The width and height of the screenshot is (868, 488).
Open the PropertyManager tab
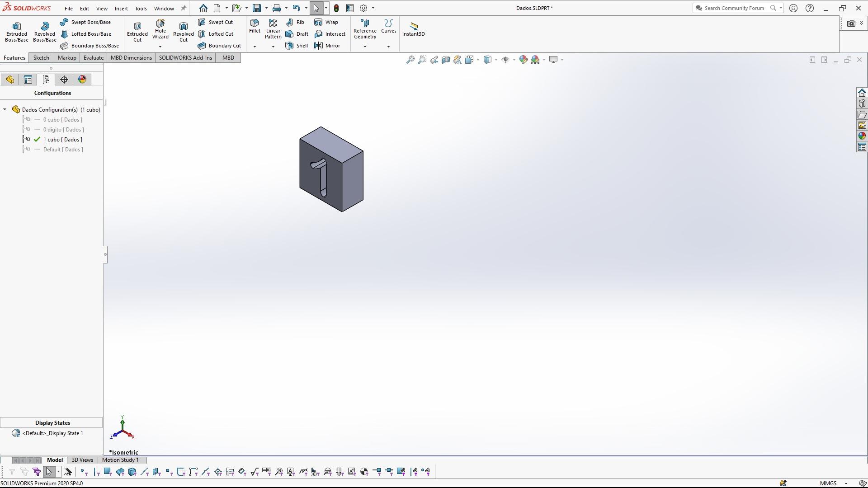pyautogui.click(x=28, y=80)
